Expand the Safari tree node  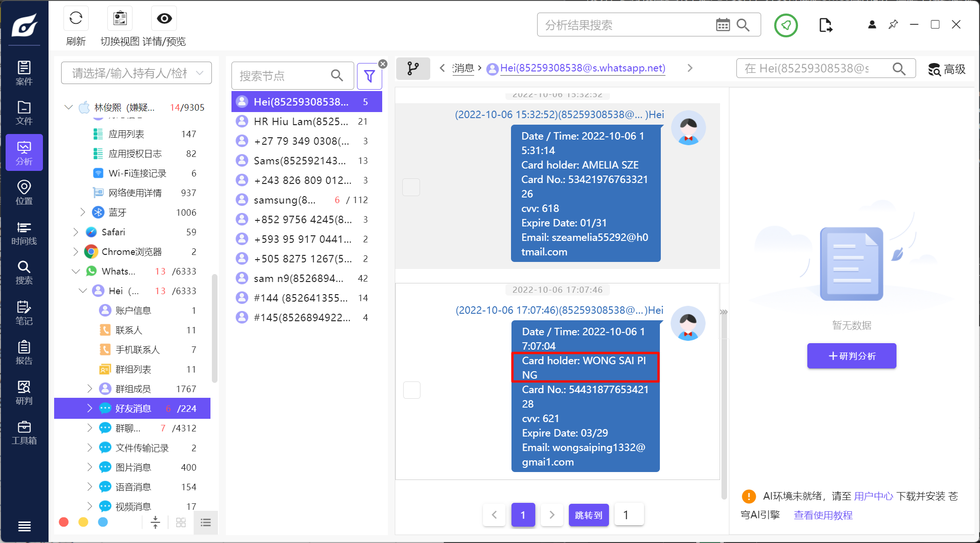tap(76, 232)
